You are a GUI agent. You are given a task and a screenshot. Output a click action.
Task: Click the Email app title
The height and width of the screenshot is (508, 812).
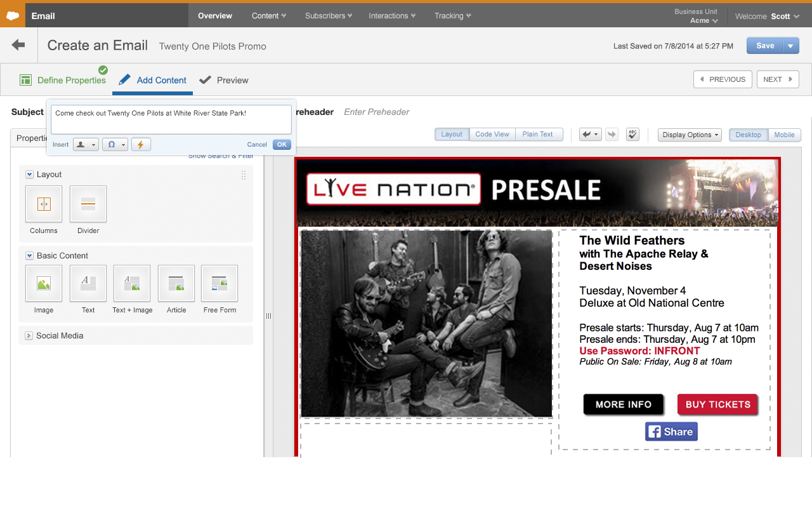coord(43,16)
